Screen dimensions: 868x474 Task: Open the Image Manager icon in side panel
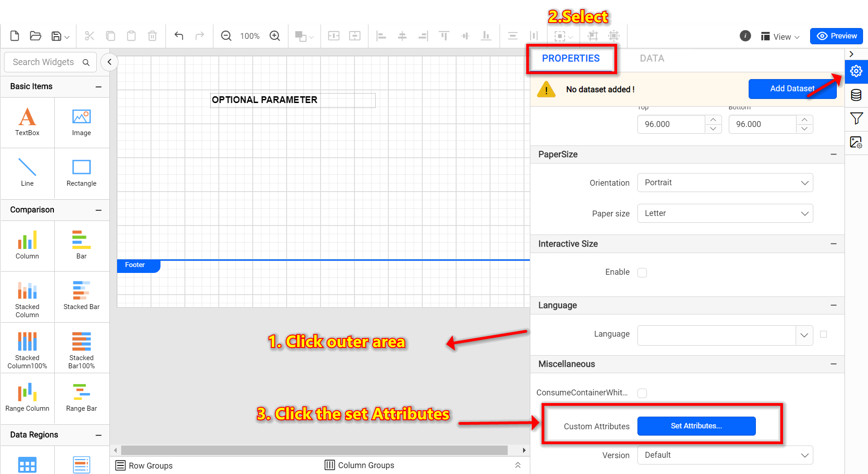click(856, 142)
